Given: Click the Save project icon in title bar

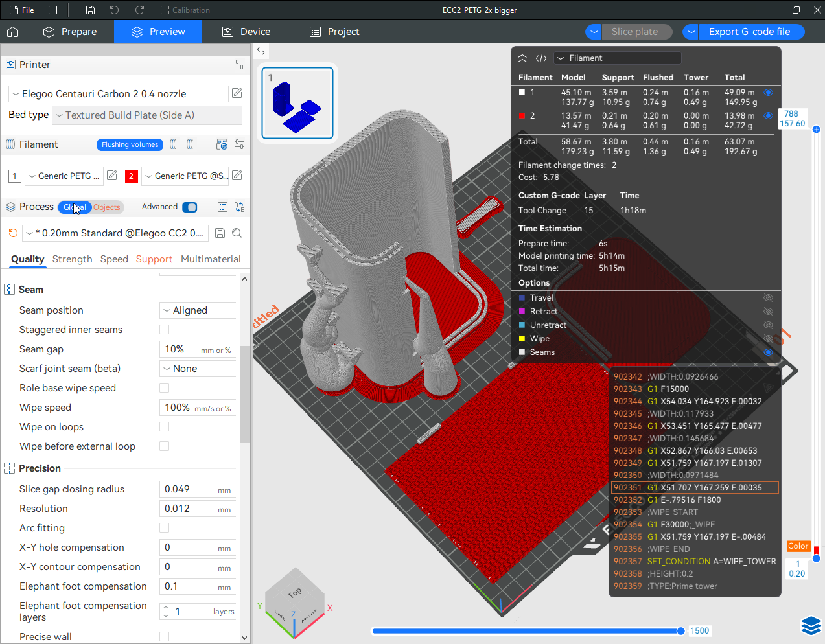Looking at the screenshot, I should click(x=90, y=10).
